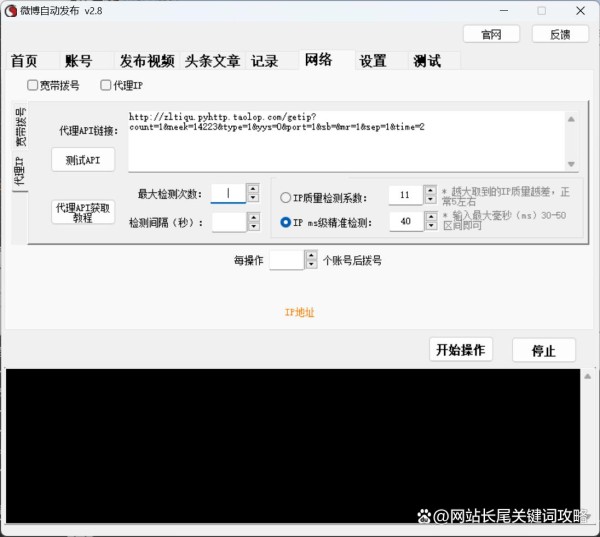Select the vertical 代理IP side tab
This screenshot has height=537, width=600.
click(x=19, y=171)
